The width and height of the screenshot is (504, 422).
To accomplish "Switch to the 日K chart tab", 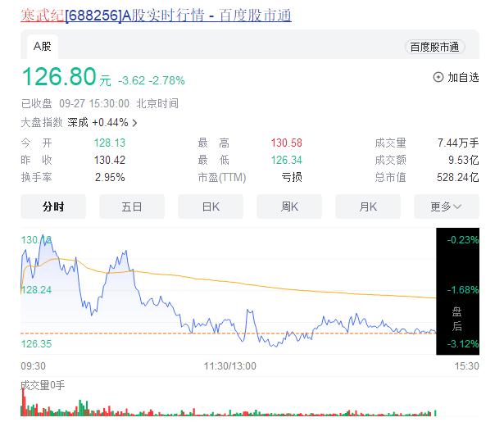I will [x=211, y=206].
